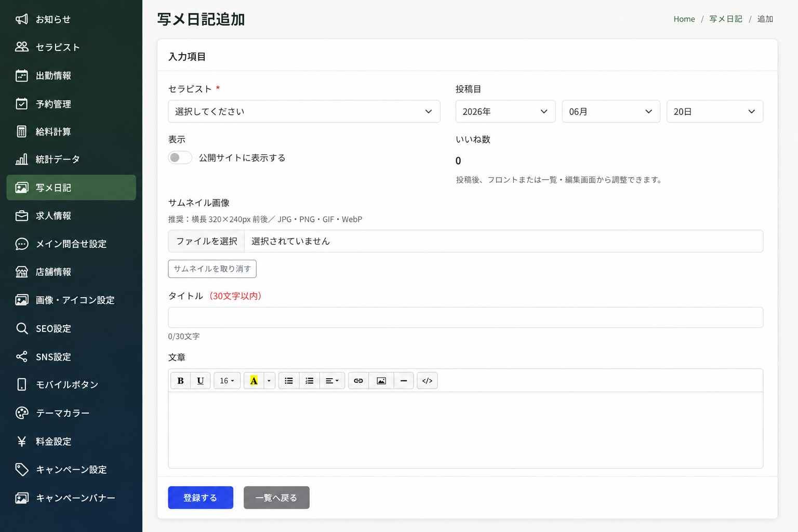Click the tag icon beside キャンペーン設定
798x532 pixels.
click(22, 470)
